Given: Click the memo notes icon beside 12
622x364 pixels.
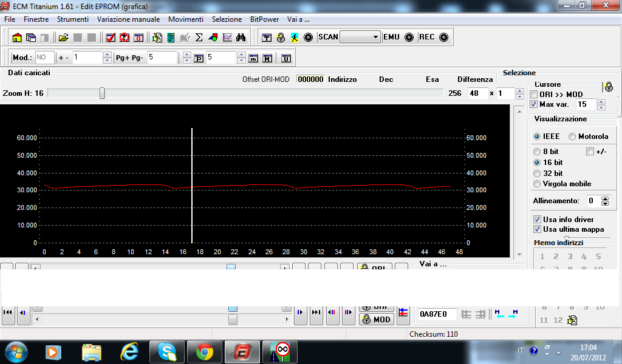Looking at the screenshot, I should (x=572, y=320).
